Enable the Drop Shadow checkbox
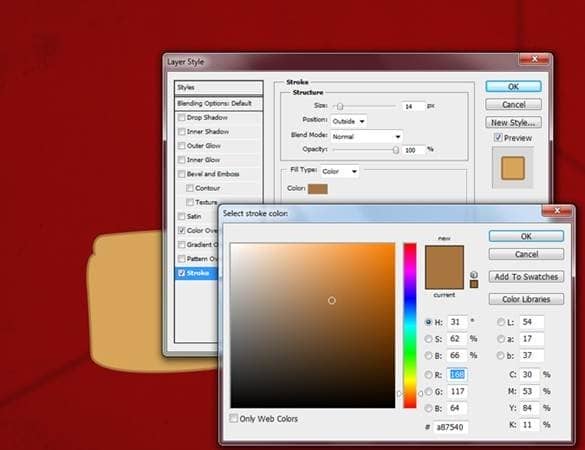585x450 pixels. coord(182,118)
